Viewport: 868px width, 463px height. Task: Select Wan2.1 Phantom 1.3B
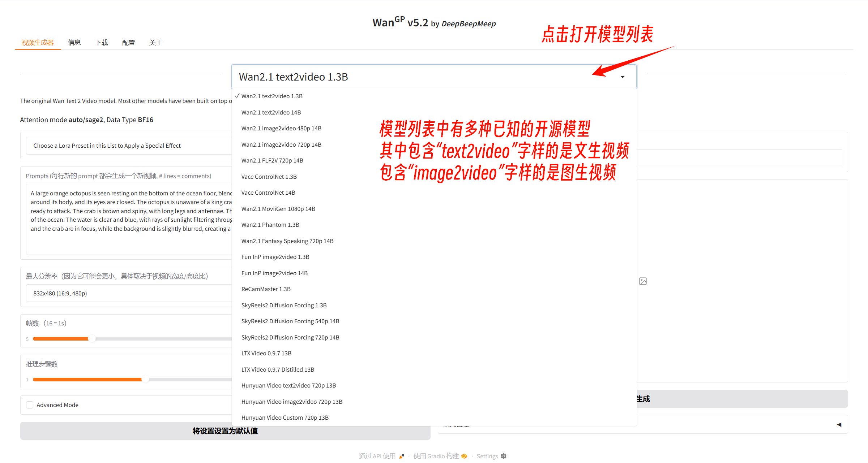[434, 225]
